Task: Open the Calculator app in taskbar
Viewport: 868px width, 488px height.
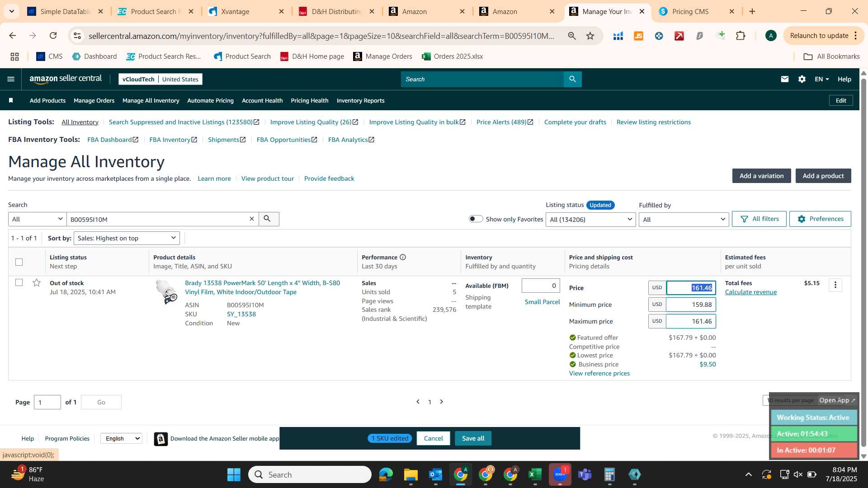Action: 609,474
